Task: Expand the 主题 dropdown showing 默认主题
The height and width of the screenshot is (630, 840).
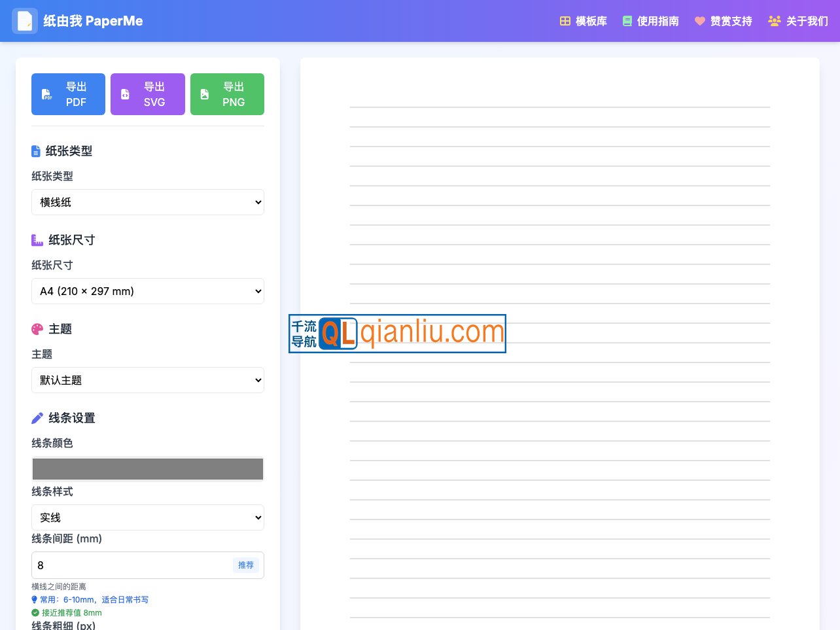Action: pyautogui.click(x=148, y=380)
